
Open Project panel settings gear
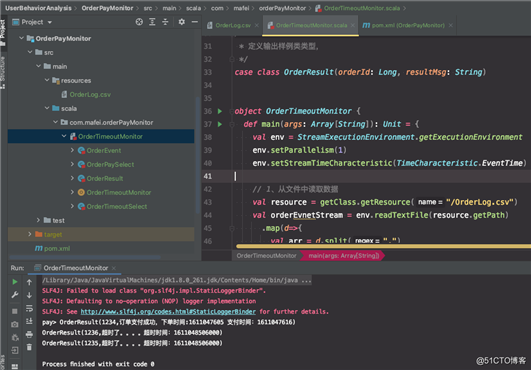(x=182, y=22)
